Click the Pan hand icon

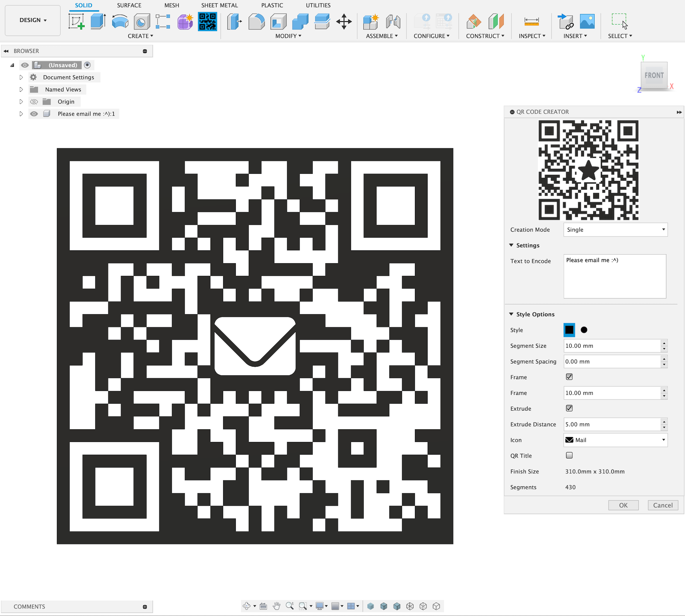276,606
